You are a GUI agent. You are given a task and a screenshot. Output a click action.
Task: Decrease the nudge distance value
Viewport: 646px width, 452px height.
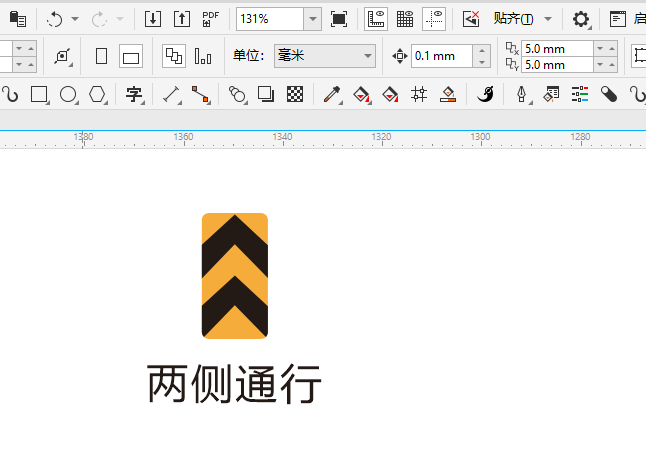pos(482,62)
